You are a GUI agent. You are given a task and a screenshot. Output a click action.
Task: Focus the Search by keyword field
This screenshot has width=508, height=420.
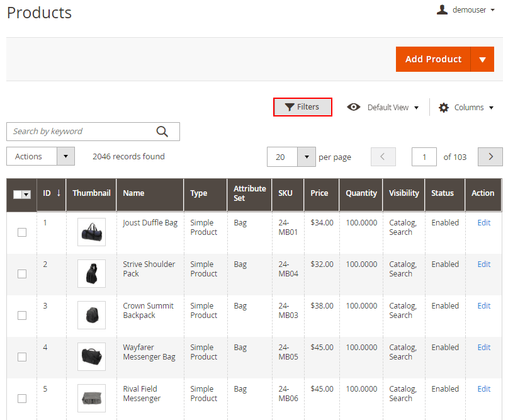(x=82, y=132)
